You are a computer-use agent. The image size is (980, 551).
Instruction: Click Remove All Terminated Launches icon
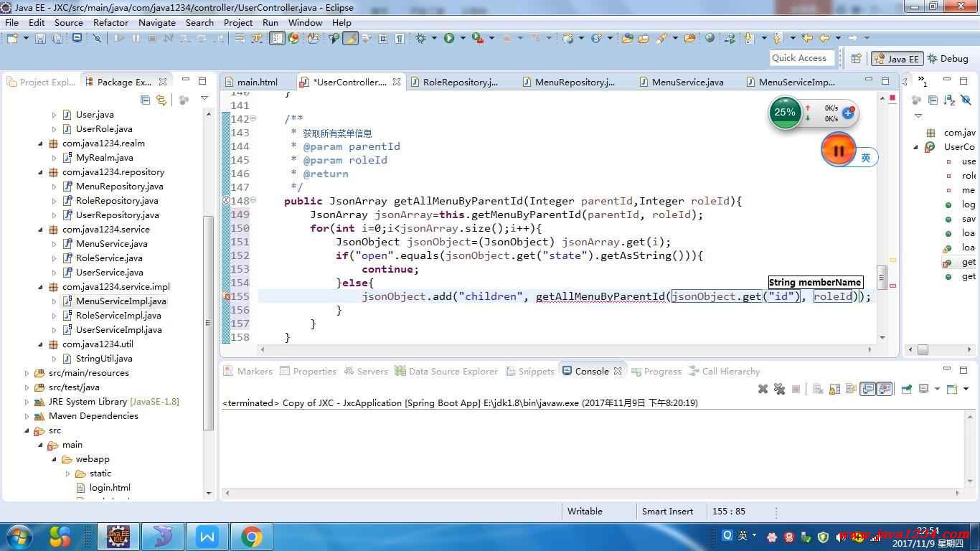point(779,389)
